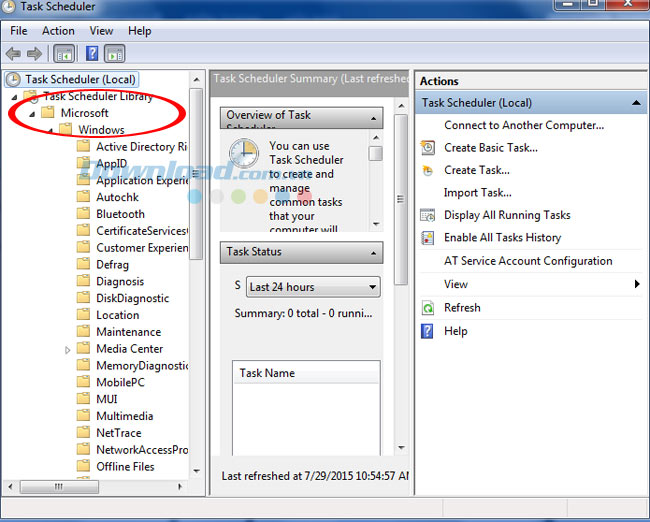The width and height of the screenshot is (650, 522).
Task: Select the Windows folder tree item
Action: (x=101, y=130)
